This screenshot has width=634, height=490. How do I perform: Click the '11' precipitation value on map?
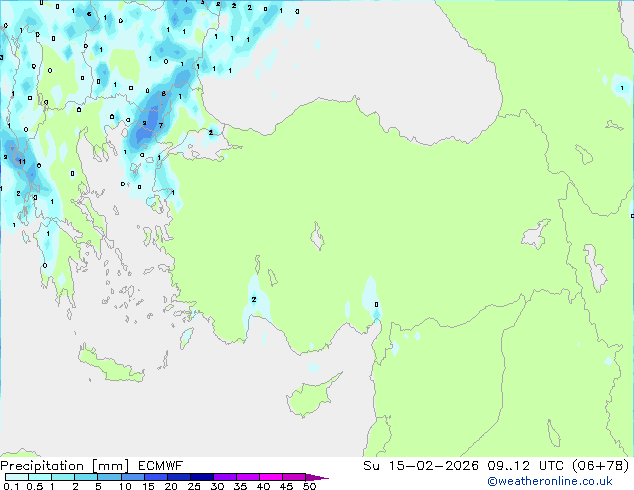[x=22, y=162]
